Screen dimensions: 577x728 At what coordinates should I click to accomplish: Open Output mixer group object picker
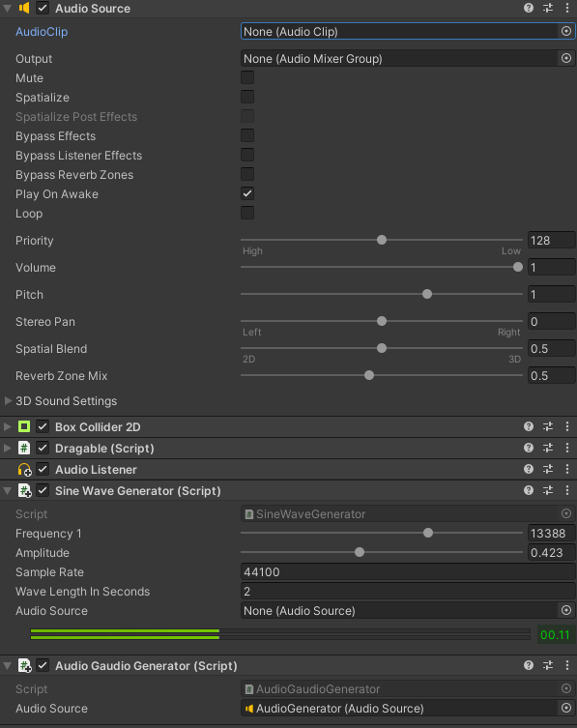click(565, 59)
